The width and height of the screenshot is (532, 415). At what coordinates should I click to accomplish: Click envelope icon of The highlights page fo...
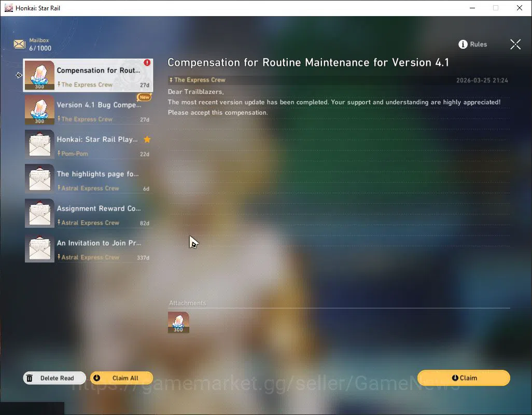tap(39, 179)
